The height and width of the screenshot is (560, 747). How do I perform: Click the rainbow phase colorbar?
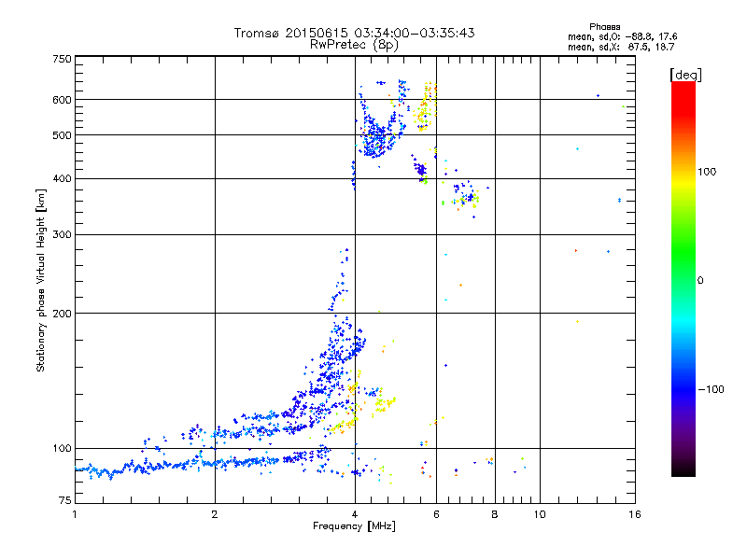[684, 278]
